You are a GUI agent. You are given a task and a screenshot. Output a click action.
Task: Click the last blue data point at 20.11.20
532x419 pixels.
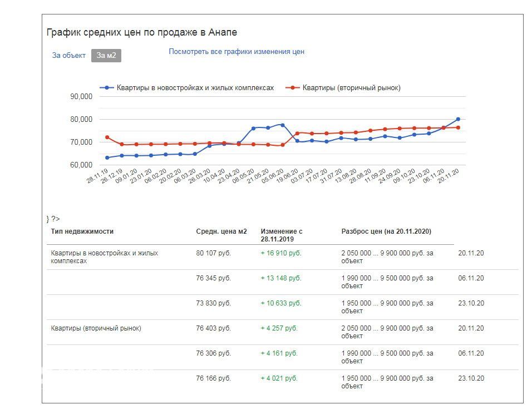[458, 119]
